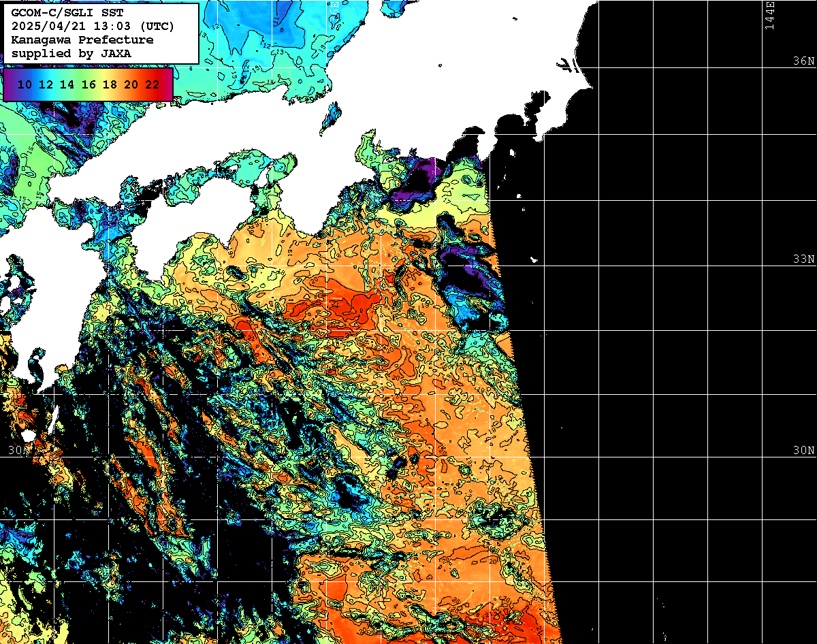Click the 30N label on the black no-data area
Image resolution: width=817 pixels, height=644 pixels.
click(803, 451)
